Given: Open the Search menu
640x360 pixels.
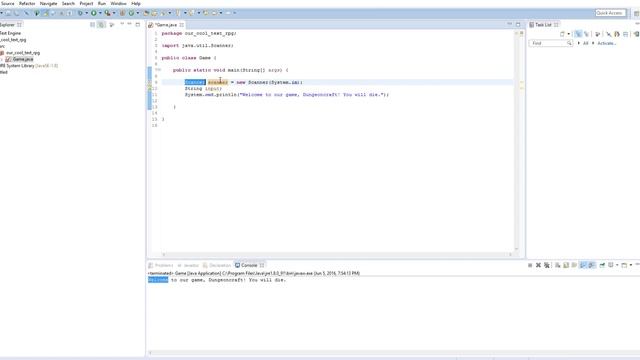Looking at the screenshot, I should click(68, 3).
